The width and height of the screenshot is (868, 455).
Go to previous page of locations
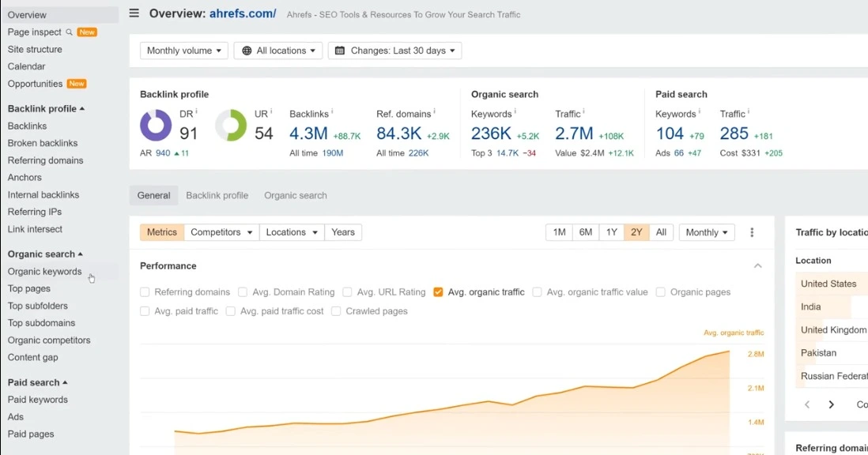807,404
